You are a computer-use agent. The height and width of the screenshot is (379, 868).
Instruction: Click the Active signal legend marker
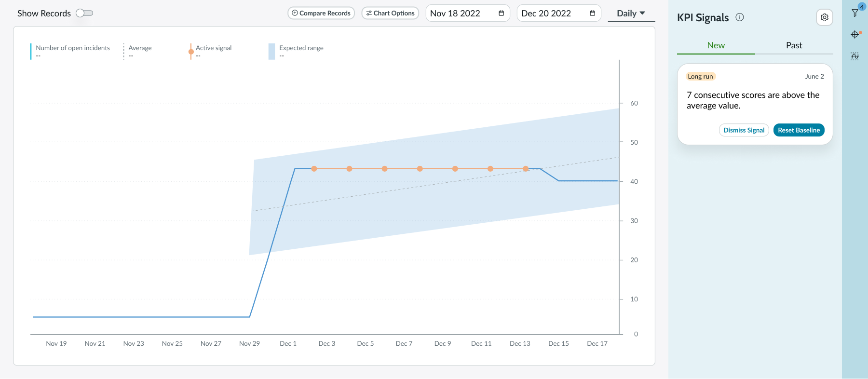coord(191,51)
